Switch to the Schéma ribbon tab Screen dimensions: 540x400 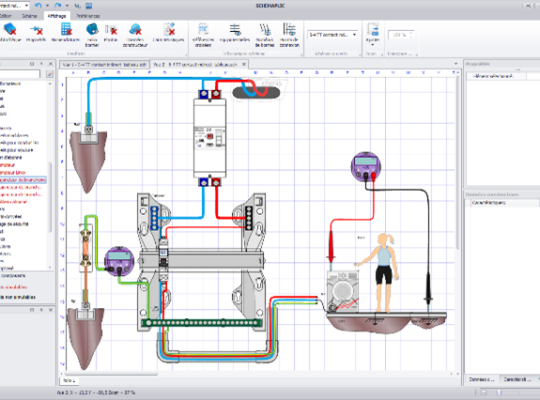(29, 16)
